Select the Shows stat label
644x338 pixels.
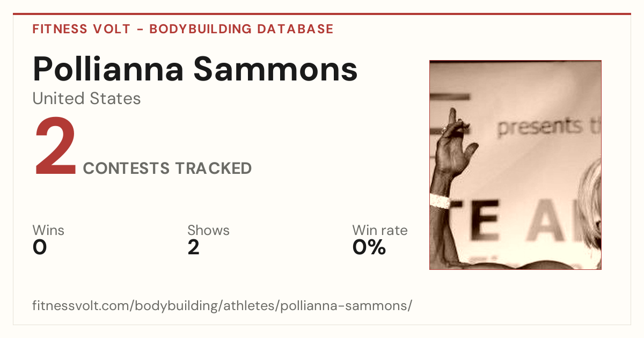pyautogui.click(x=208, y=230)
